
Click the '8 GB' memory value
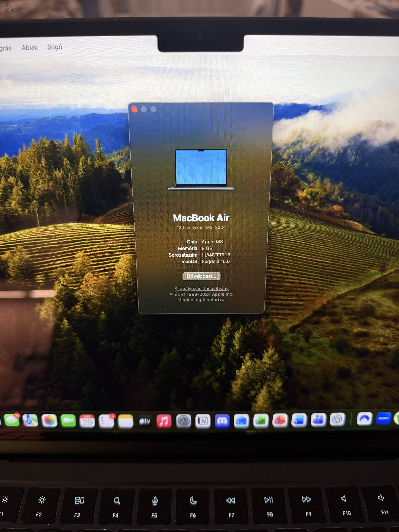click(x=207, y=248)
